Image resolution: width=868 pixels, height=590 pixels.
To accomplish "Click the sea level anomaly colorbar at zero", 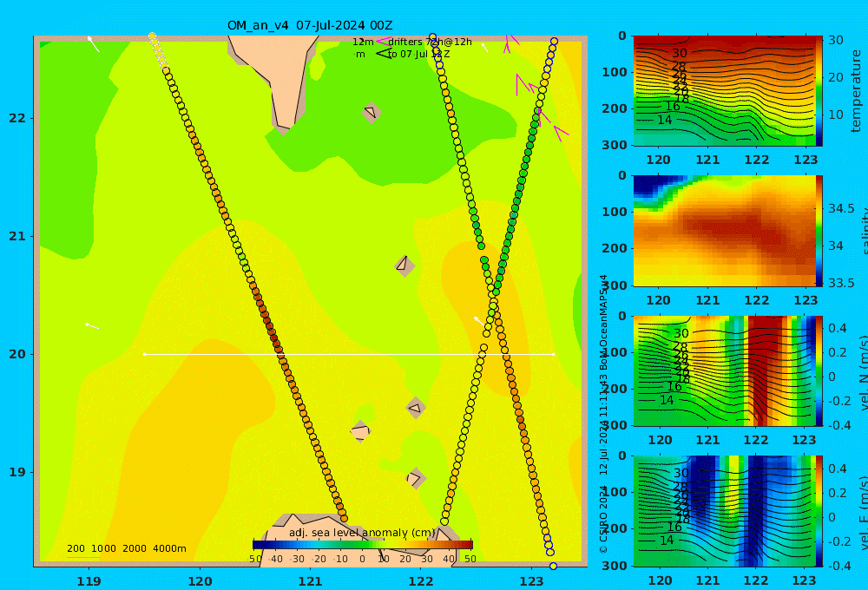I will (x=363, y=545).
